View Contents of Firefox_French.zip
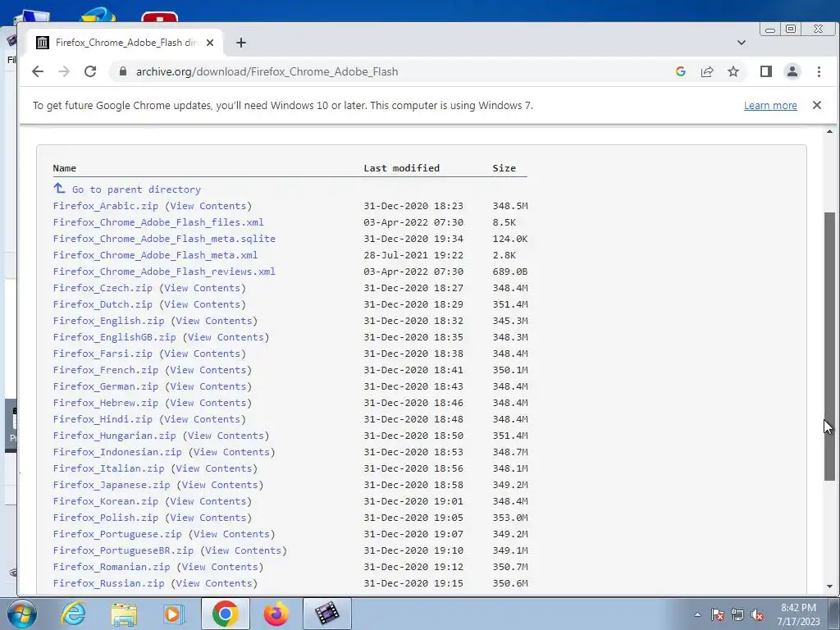This screenshot has height=630, width=840. click(x=208, y=370)
